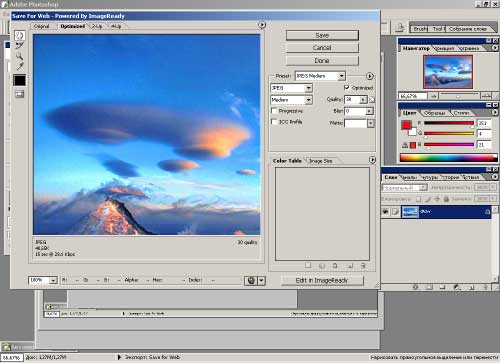Switch to the 2-Up tab
The image size is (500, 363).
click(97, 26)
